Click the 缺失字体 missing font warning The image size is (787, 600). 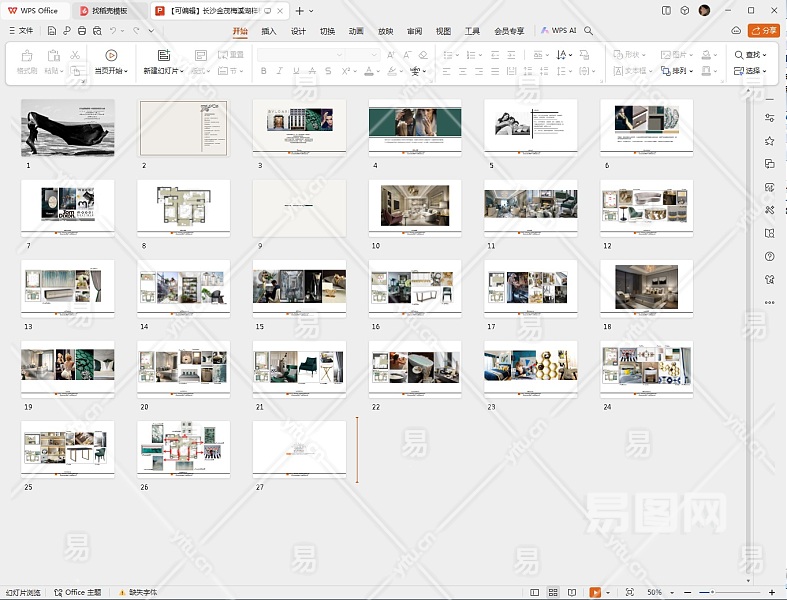[x=137, y=593]
